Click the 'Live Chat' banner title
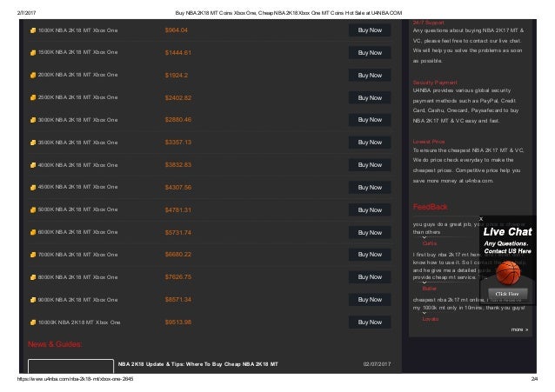Viewport: 555px width, 392px height. tap(507, 232)
